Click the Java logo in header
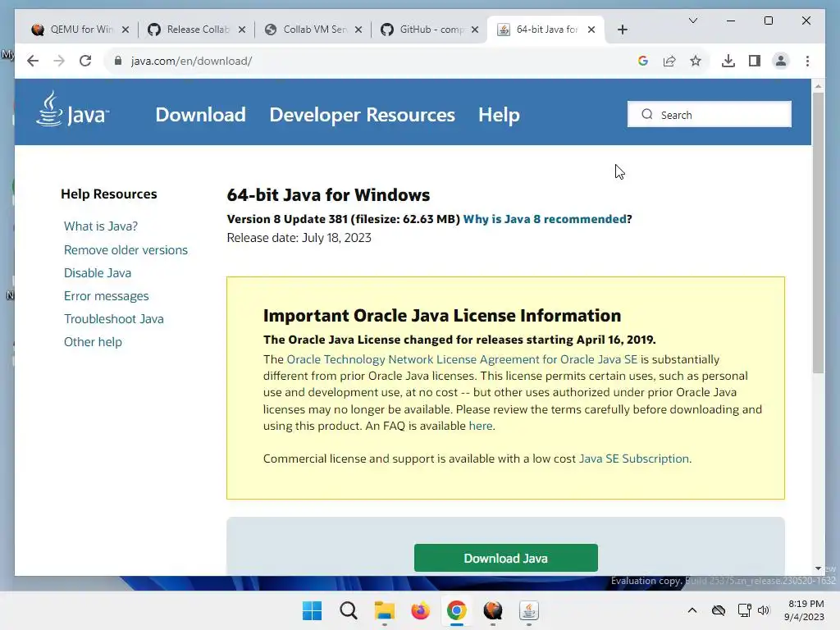The width and height of the screenshot is (840, 630). pos(72,109)
